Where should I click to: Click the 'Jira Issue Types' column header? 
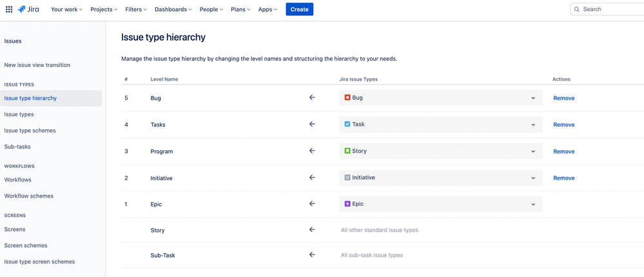pos(358,79)
